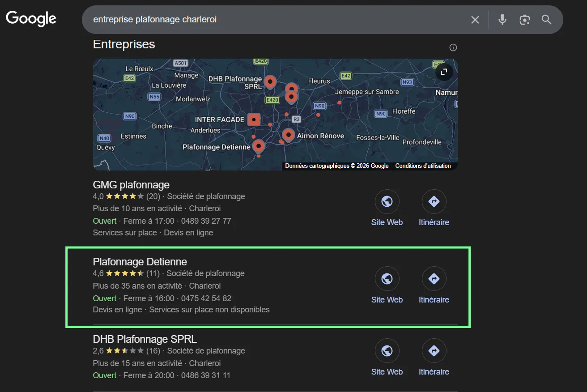Click 'Plus de 35 ans en activité' text
Screen dimensions: 587x392
point(137,286)
